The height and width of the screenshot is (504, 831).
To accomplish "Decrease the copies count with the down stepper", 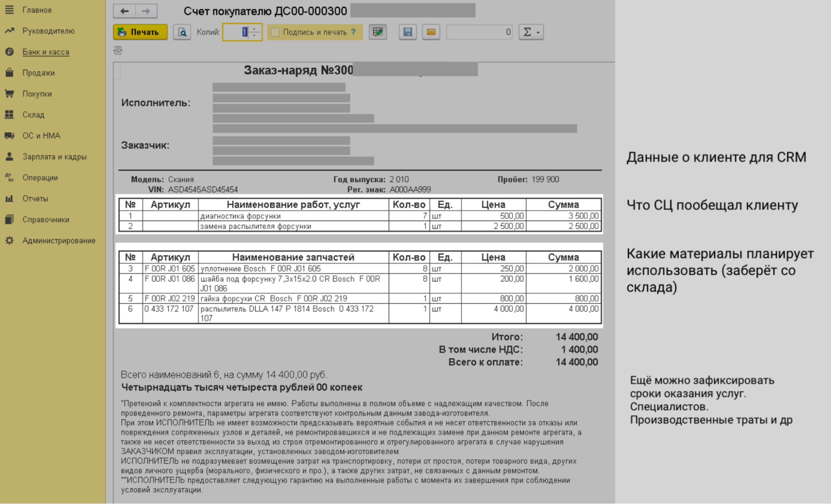I will [254, 36].
